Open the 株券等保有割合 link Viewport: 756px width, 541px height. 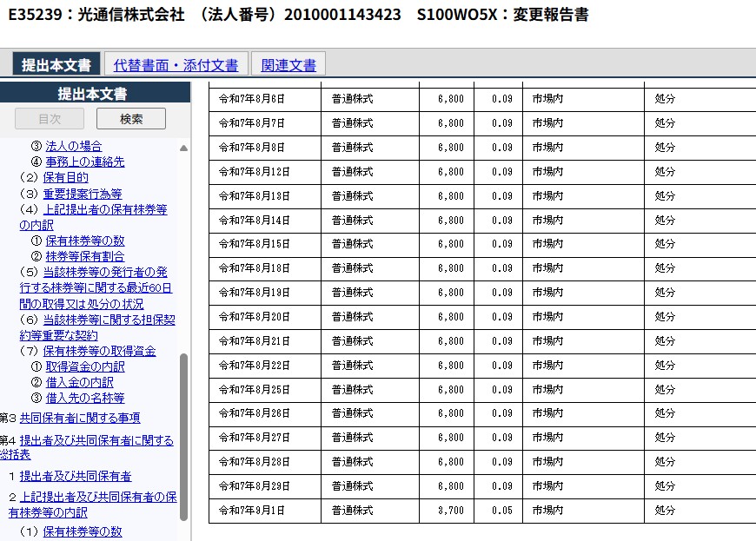click(85, 256)
